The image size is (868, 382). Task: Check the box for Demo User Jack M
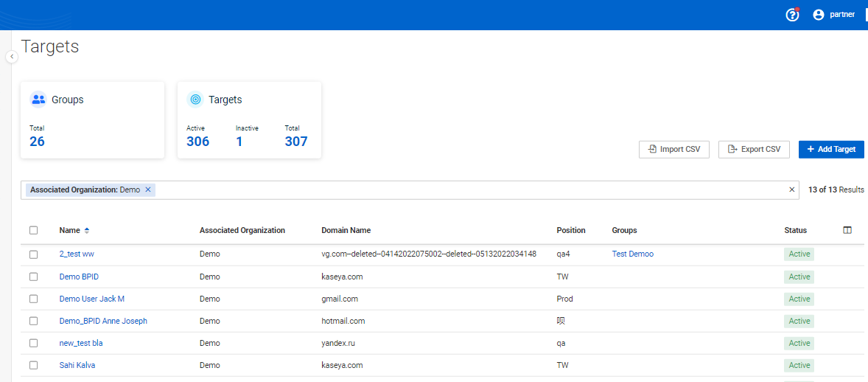34,299
